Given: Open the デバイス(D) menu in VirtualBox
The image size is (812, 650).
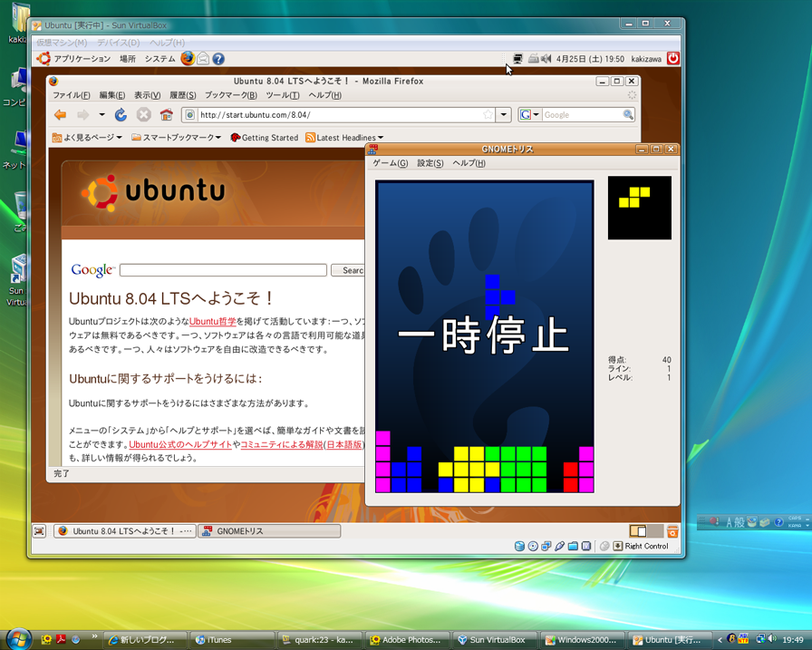Looking at the screenshot, I should pyautogui.click(x=119, y=43).
